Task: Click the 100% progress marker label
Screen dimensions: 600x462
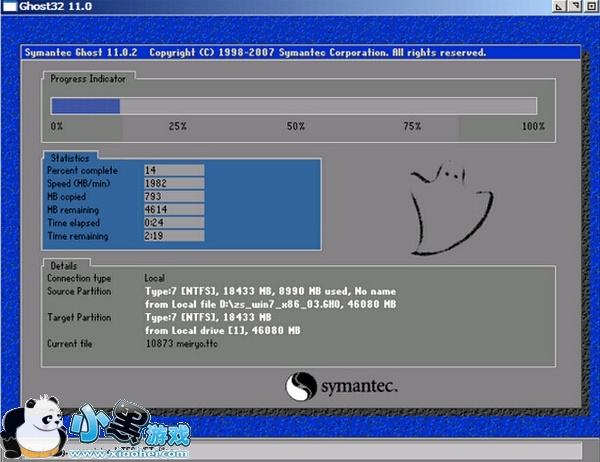Action: pos(533,126)
